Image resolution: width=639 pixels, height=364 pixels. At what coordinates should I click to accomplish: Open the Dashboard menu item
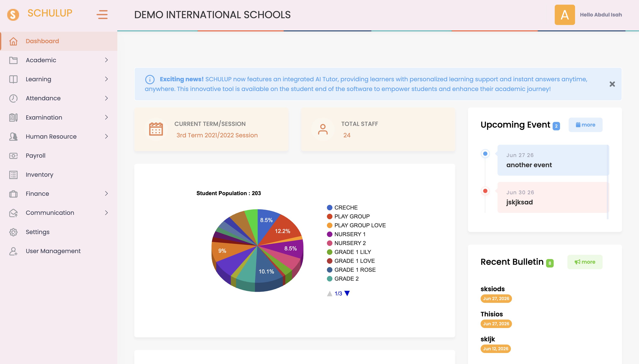(x=58, y=41)
